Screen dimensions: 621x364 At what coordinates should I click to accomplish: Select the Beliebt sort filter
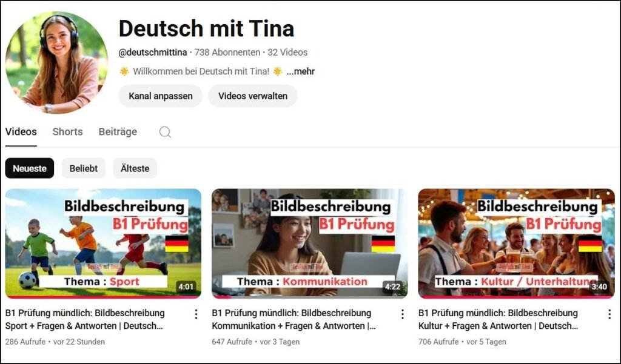tap(84, 168)
